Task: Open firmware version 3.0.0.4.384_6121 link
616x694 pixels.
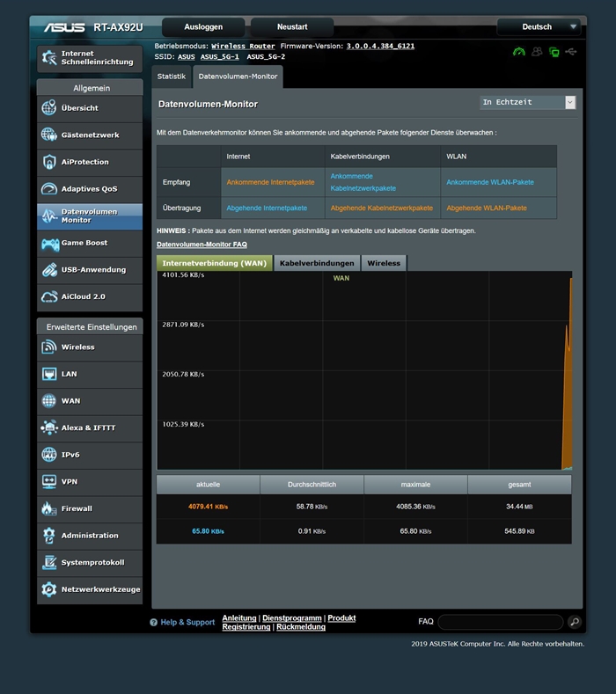Action: 380,46
